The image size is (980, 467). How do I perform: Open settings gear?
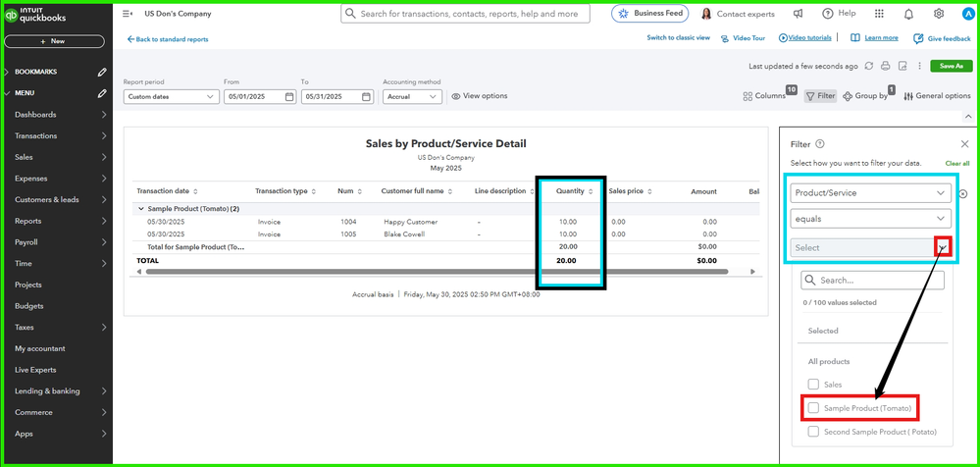coord(939,14)
